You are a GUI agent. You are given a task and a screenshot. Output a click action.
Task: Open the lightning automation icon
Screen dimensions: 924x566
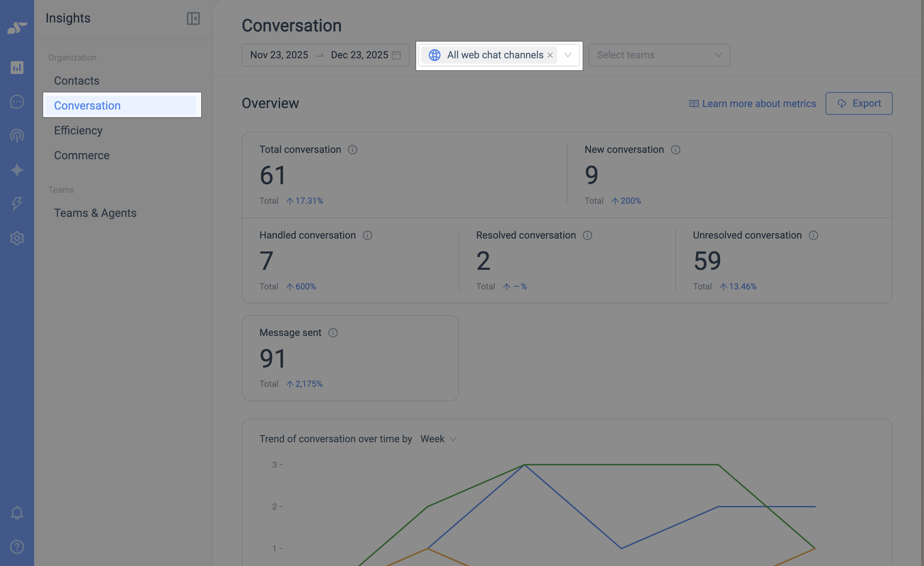pos(17,204)
